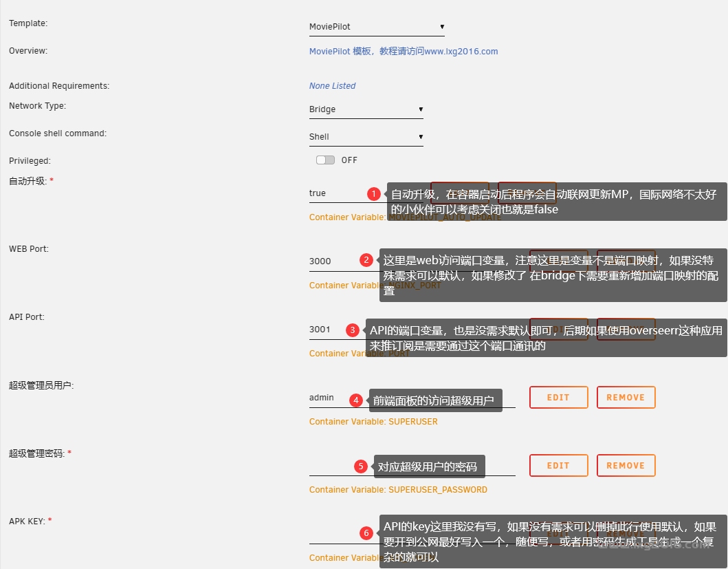Screen dimensions: 728x569
Task: Click the 'Container Variable: SUPERUSER' caption
Action: coord(373,422)
